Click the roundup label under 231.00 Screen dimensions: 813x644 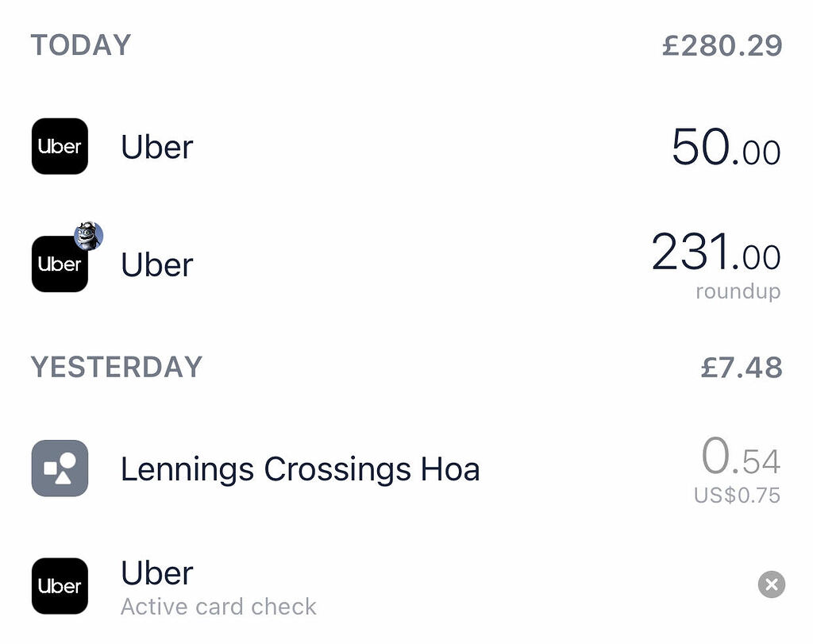(739, 291)
